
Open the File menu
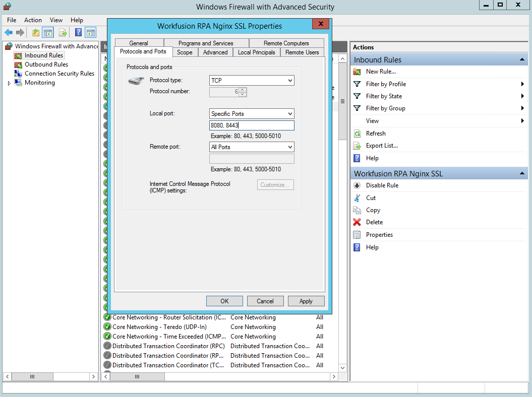coord(12,20)
